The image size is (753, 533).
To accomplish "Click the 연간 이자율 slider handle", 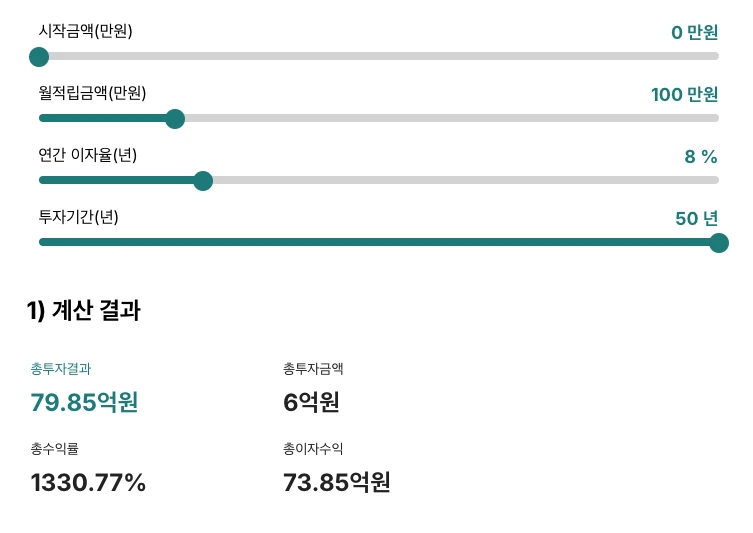I will tap(203, 181).
